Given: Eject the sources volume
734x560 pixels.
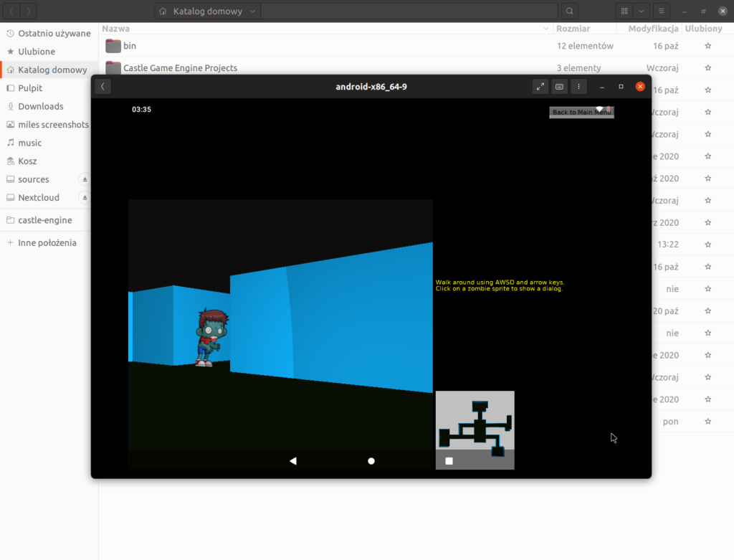Looking at the screenshot, I should [85, 179].
